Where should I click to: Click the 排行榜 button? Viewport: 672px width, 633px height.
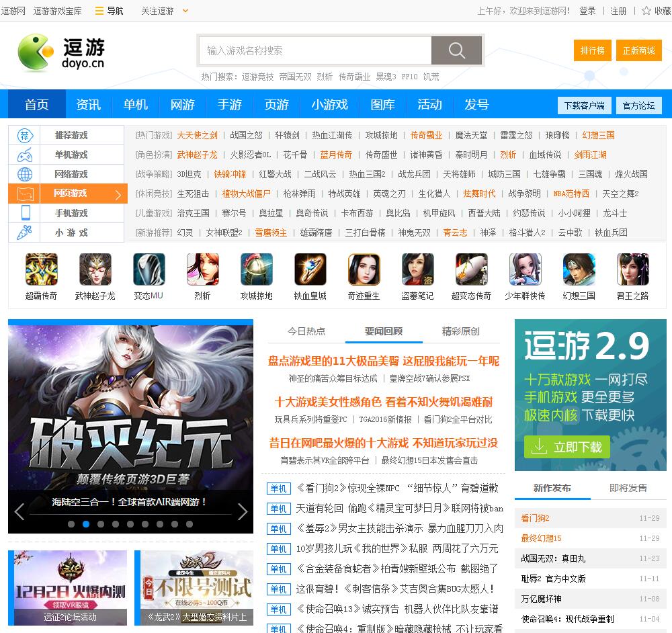coord(593,50)
